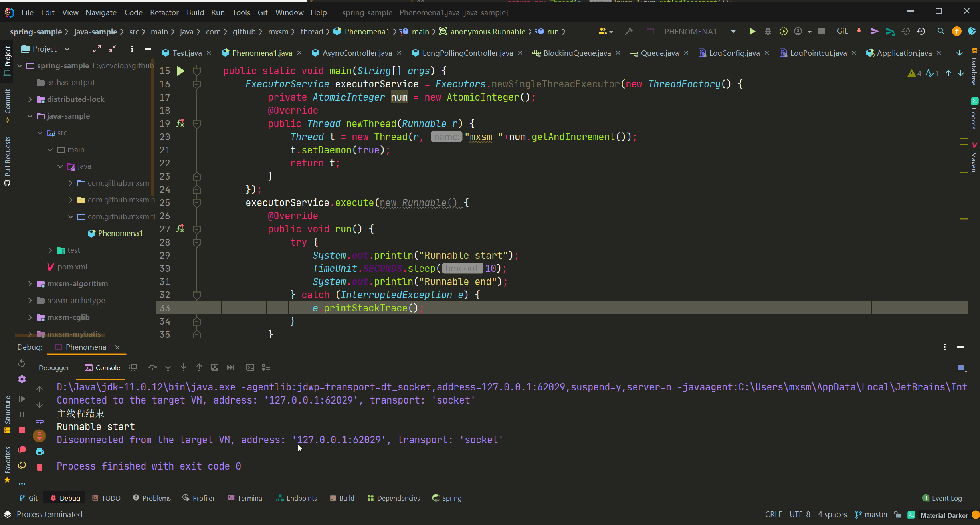Collapse the java-sample folder in tree
The height and width of the screenshot is (525, 980).
pos(30,116)
